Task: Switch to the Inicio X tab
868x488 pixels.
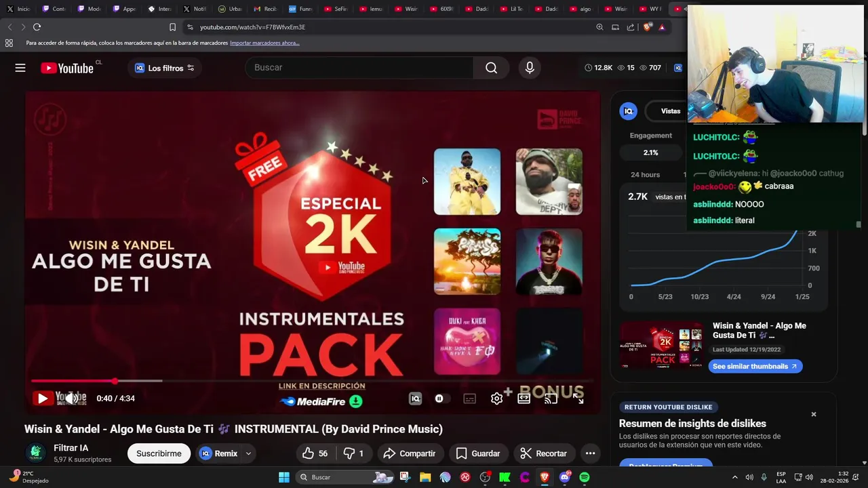Action: tap(19, 9)
